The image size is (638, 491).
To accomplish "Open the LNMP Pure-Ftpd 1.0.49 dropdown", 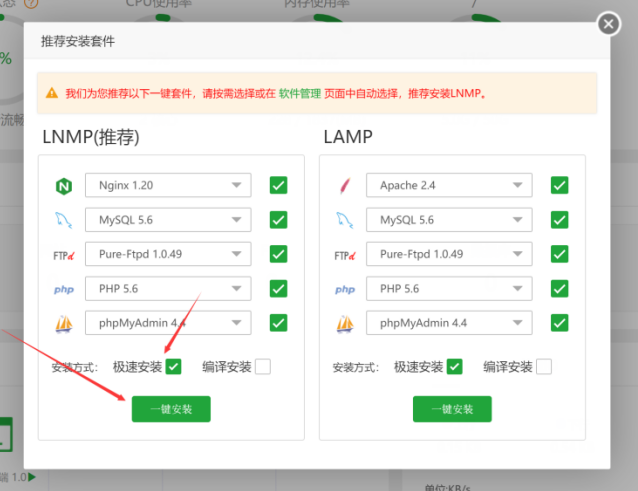I will click(168, 254).
